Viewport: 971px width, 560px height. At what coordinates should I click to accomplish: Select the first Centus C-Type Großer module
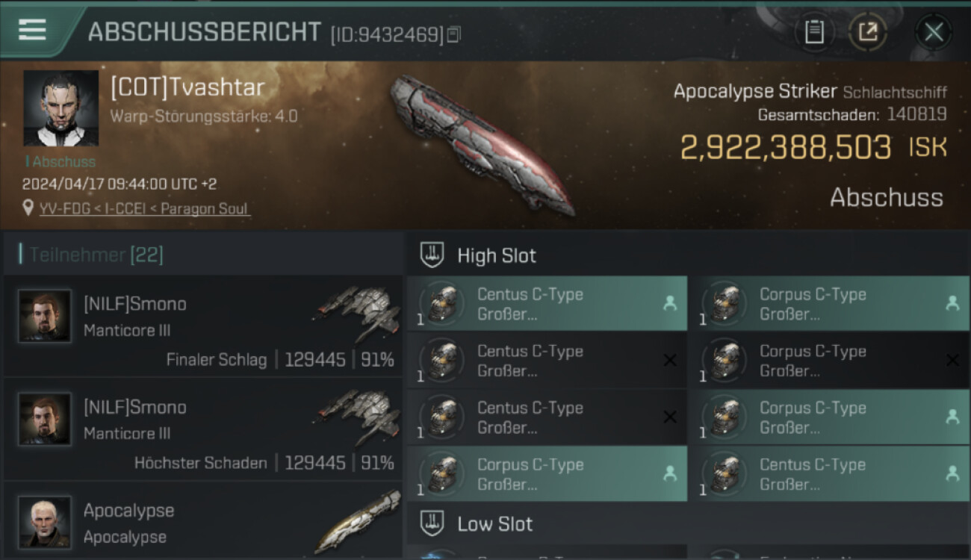(x=547, y=304)
